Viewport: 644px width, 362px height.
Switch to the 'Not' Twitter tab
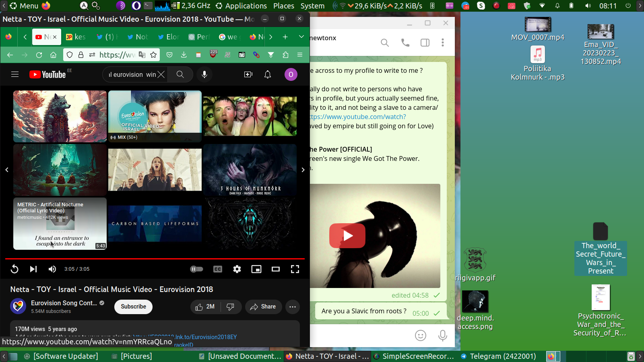pyautogui.click(x=138, y=37)
